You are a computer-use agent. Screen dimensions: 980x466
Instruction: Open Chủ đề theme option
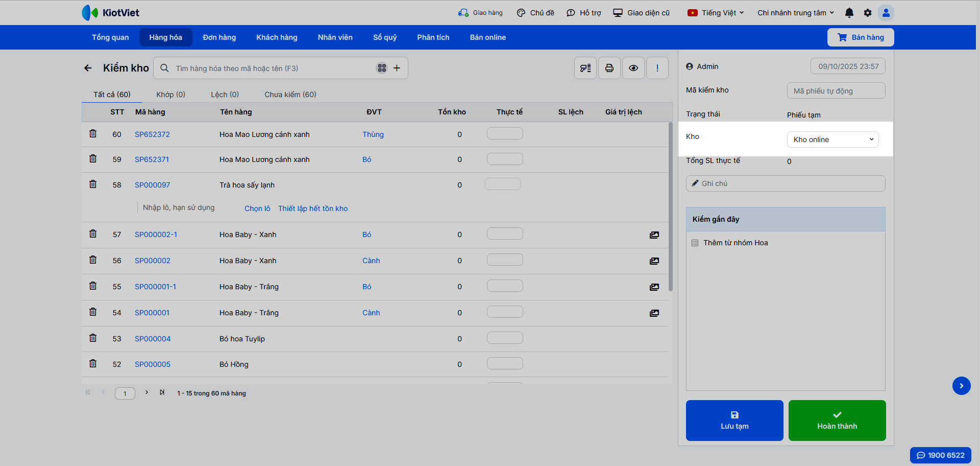[535, 13]
